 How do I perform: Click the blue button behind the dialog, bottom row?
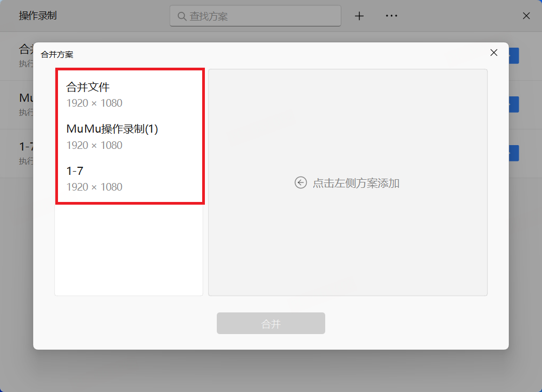[514, 153]
